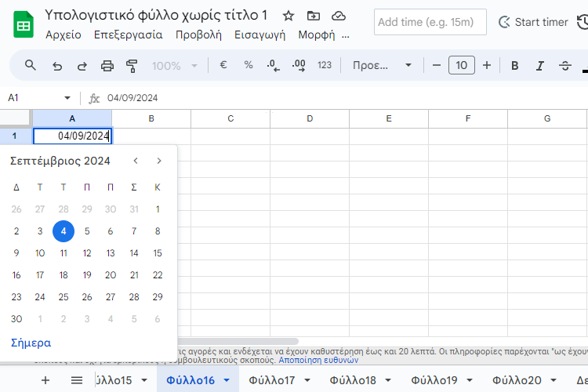Switch to the Φύλλο17 tab
Image resolution: width=588 pixels, height=392 pixels.
click(x=272, y=380)
